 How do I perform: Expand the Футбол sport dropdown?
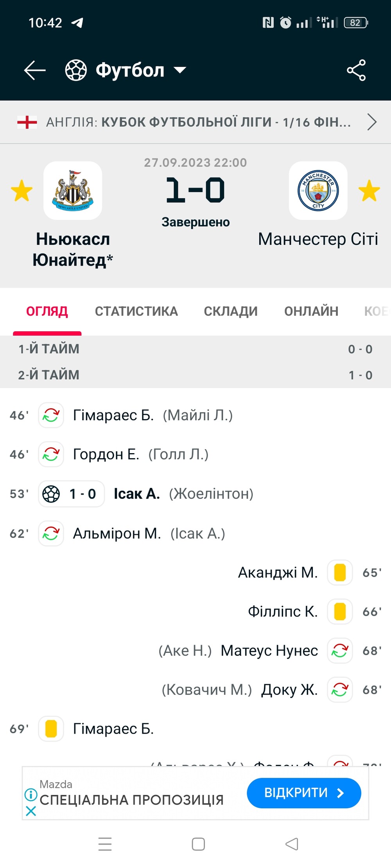pyautogui.click(x=180, y=70)
